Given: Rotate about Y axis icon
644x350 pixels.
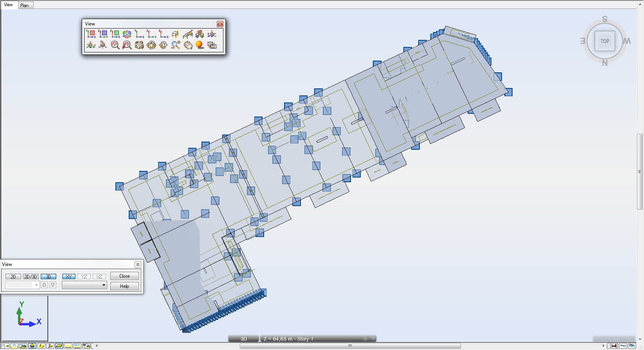Looking at the screenshot, I should (91, 45).
